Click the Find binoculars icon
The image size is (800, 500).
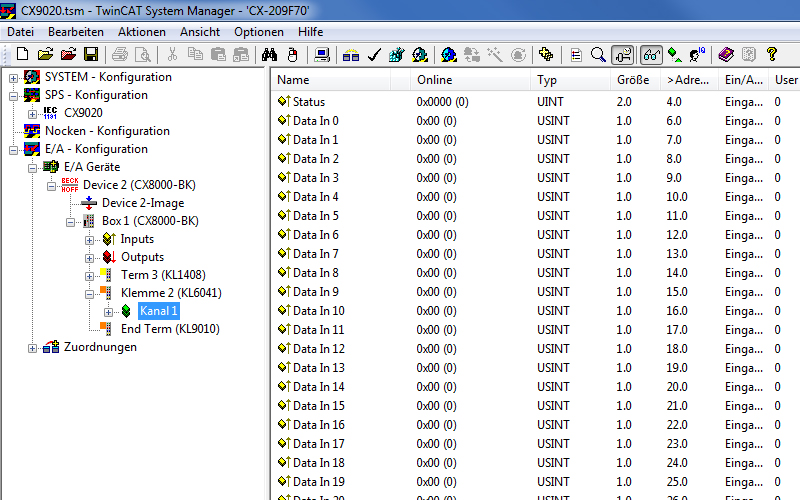coord(269,54)
